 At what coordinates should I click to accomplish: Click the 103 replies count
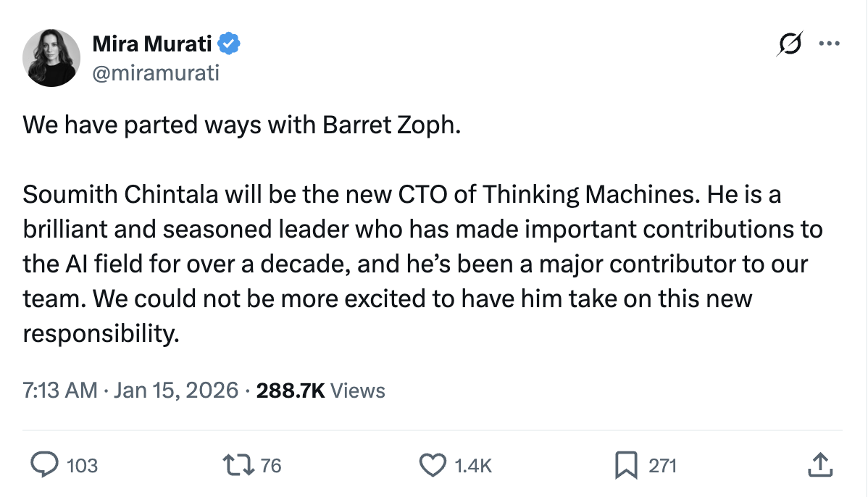pos(81,466)
